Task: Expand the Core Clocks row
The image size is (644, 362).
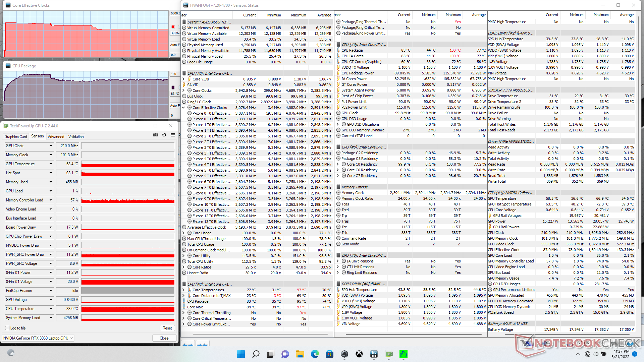Action: pos(183,90)
